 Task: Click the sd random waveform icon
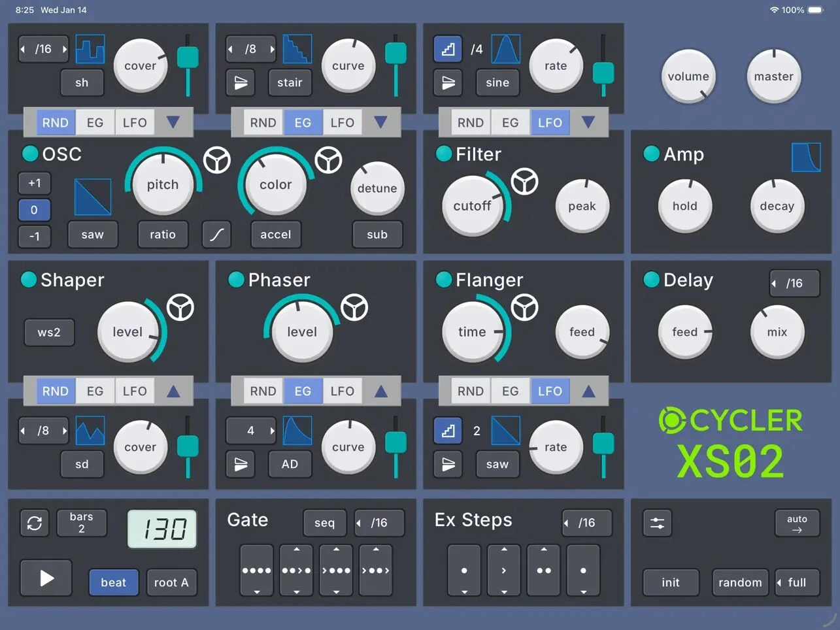[90, 431]
